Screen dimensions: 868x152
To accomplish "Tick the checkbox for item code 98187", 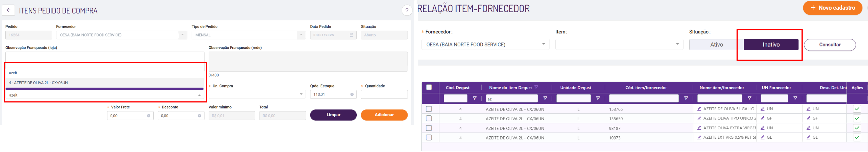I will click(x=429, y=128).
